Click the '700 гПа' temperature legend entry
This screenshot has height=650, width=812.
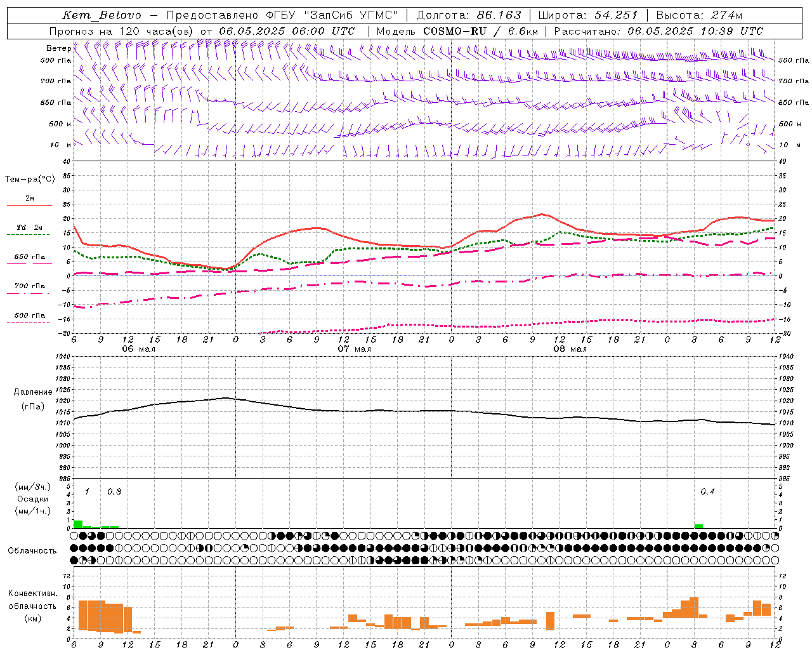pyautogui.click(x=30, y=286)
